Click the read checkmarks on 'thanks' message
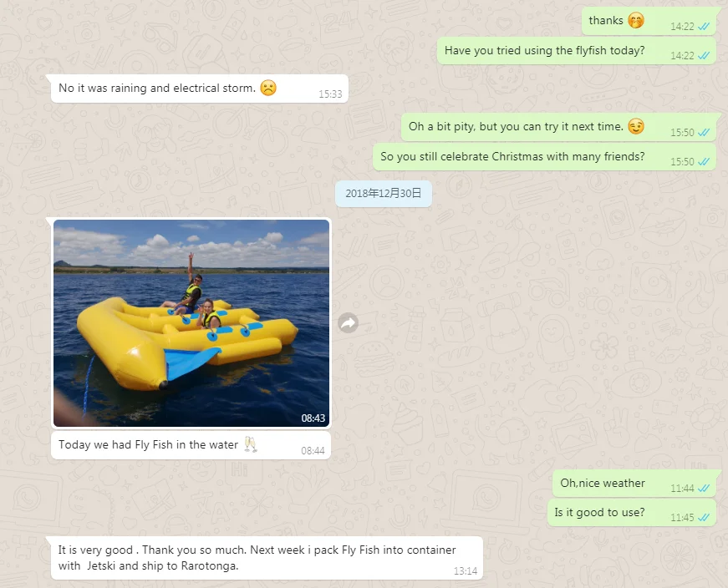This screenshot has height=588, width=728. coord(704,27)
